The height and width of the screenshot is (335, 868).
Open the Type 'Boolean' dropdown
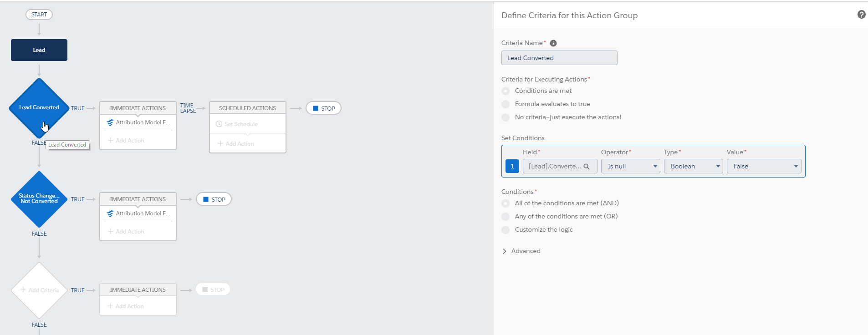pos(693,166)
